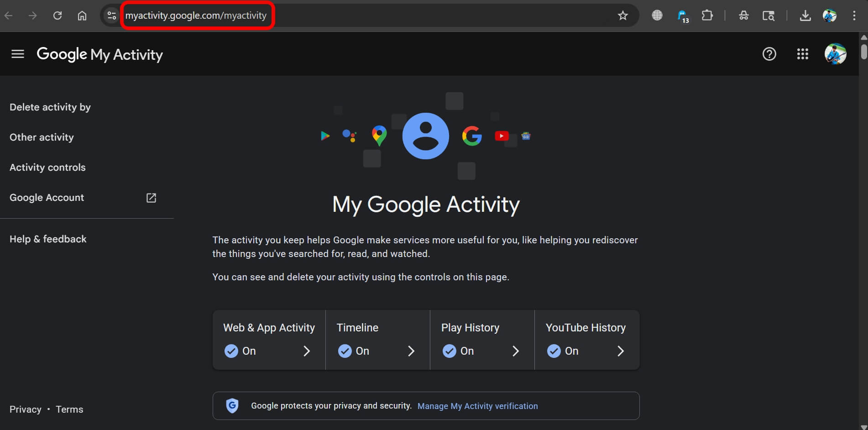This screenshot has height=430, width=868.
Task: Click the browser forward arrow
Action: (32, 16)
